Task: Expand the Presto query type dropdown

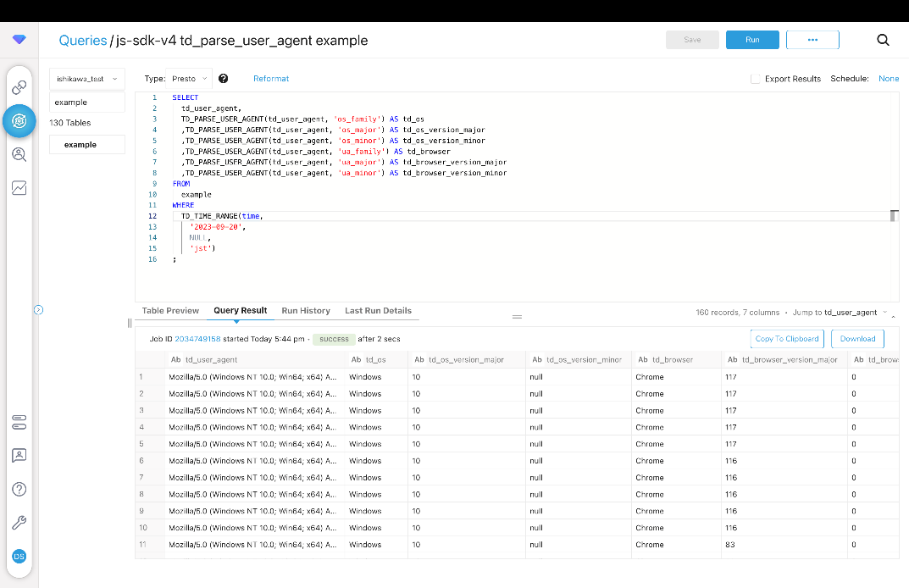Action: click(x=188, y=79)
